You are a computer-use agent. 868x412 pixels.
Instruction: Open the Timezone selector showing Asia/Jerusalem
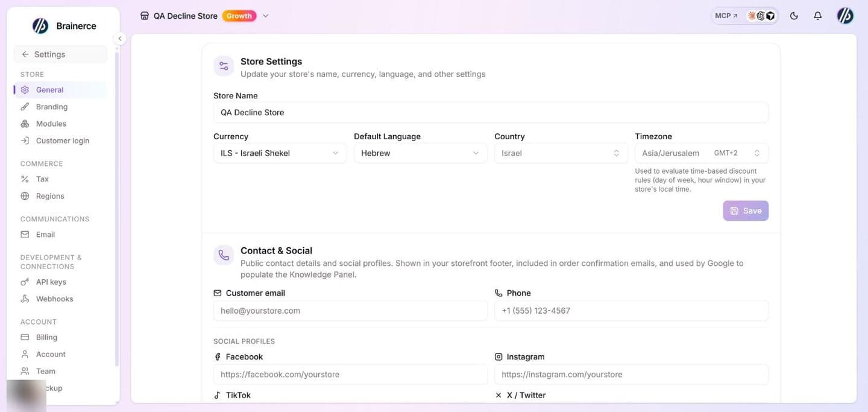pos(702,153)
